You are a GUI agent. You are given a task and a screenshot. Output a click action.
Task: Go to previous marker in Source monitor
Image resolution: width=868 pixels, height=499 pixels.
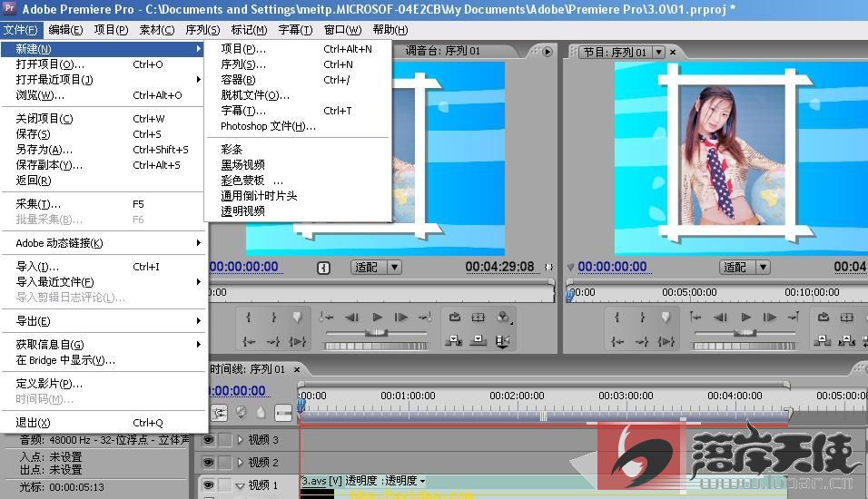(327, 317)
